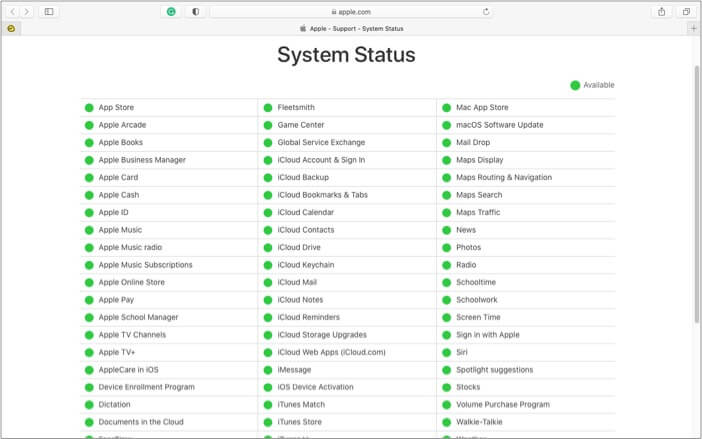Click the Sign in with Apple entry
The width and height of the screenshot is (702, 439).
click(x=488, y=335)
